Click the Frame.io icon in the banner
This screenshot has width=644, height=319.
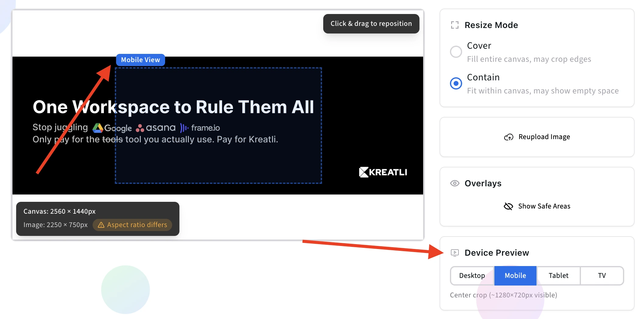[x=184, y=128]
